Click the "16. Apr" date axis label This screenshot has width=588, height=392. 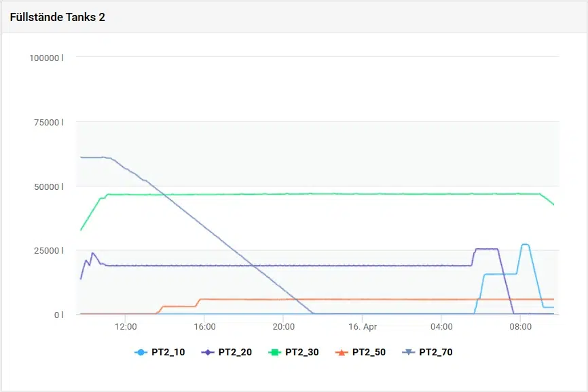tap(362, 326)
